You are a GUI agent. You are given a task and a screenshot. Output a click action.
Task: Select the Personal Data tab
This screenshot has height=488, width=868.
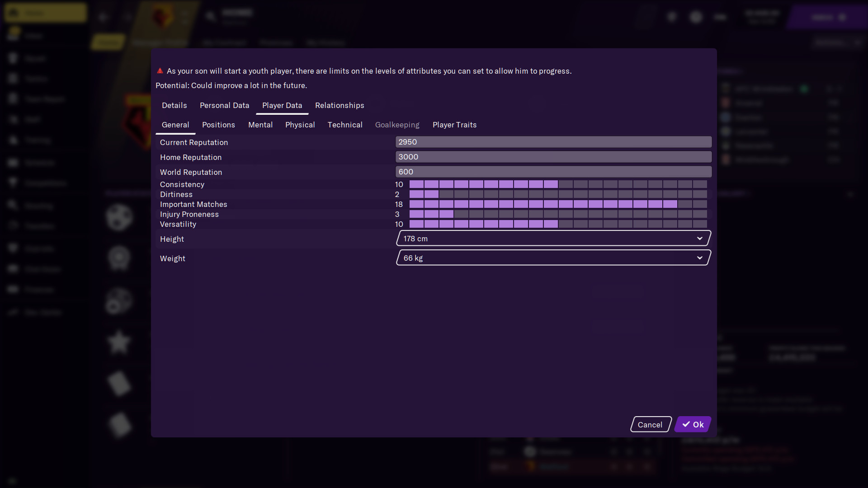click(224, 105)
